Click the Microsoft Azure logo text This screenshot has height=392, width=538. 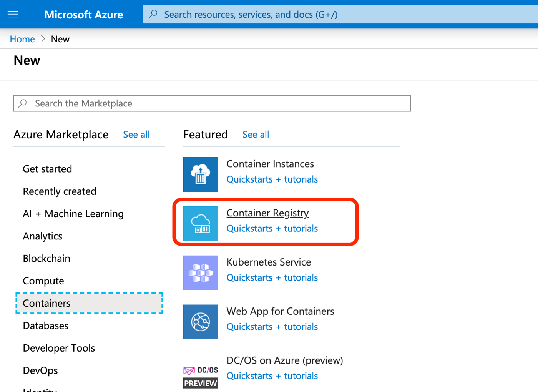tap(84, 15)
